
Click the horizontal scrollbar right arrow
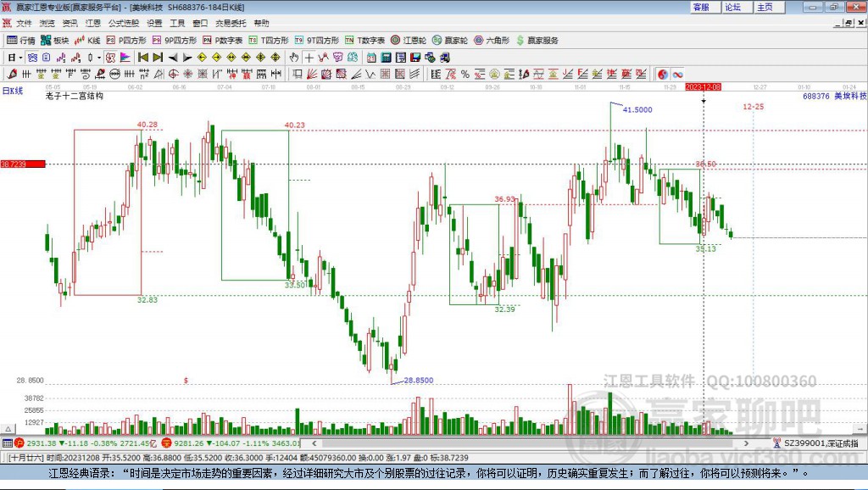click(746, 443)
